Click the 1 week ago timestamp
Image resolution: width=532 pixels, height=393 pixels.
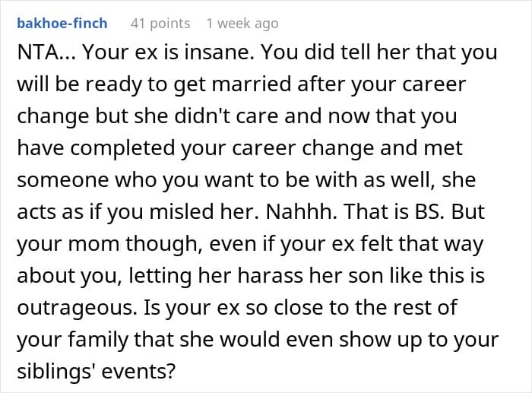242,24
